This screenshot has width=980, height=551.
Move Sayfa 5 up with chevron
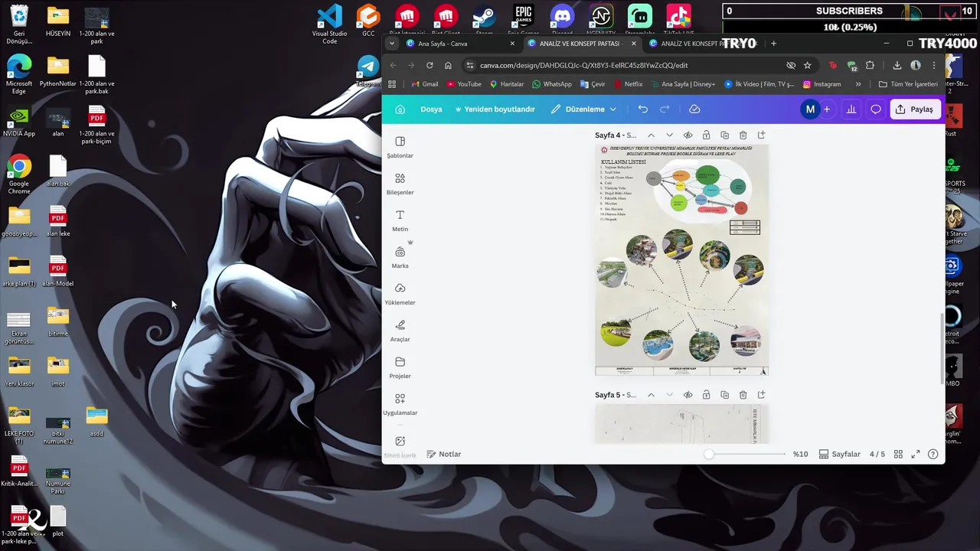pyautogui.click(x=651, y=395)
